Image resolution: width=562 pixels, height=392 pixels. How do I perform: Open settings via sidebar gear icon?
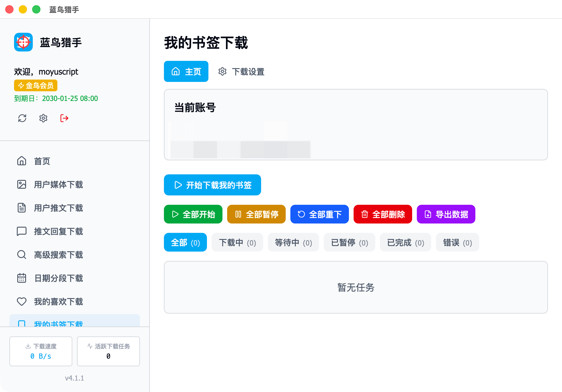tap(43, 118)
